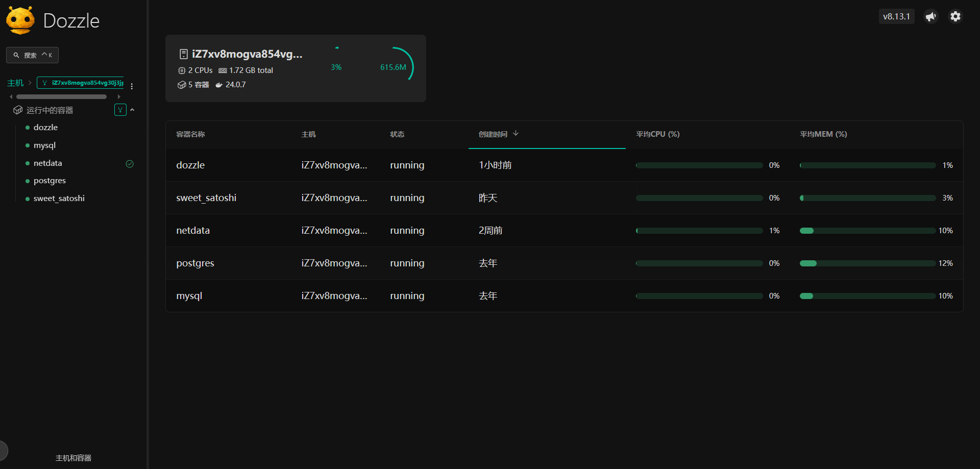Click the netdata MEM usage bar
Screen dimensions: 980x469
(x=867, y=231)
